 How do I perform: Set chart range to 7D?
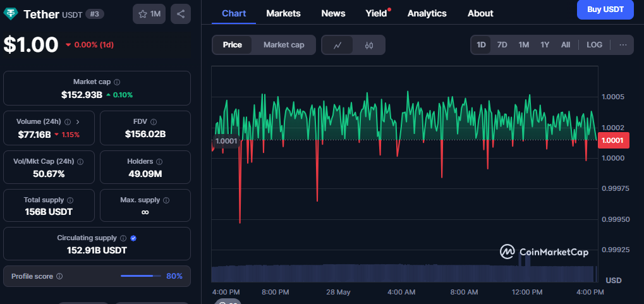pos(502,45)
